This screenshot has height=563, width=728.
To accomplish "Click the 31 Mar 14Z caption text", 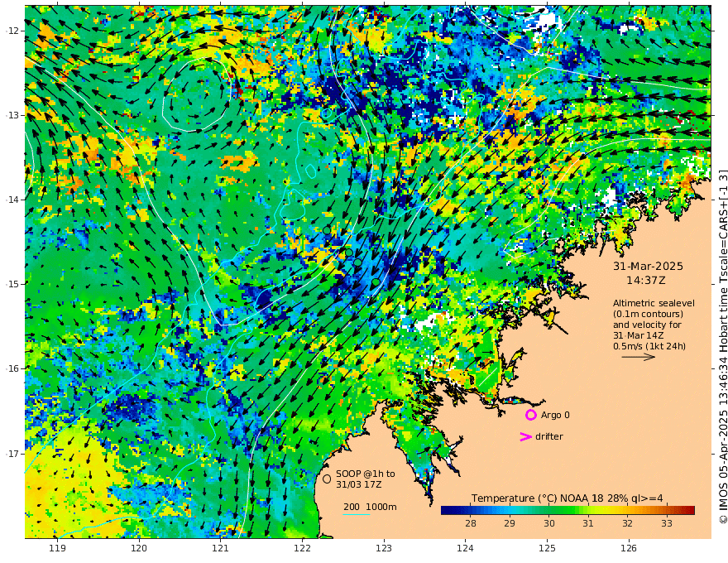I will (638, 335).
